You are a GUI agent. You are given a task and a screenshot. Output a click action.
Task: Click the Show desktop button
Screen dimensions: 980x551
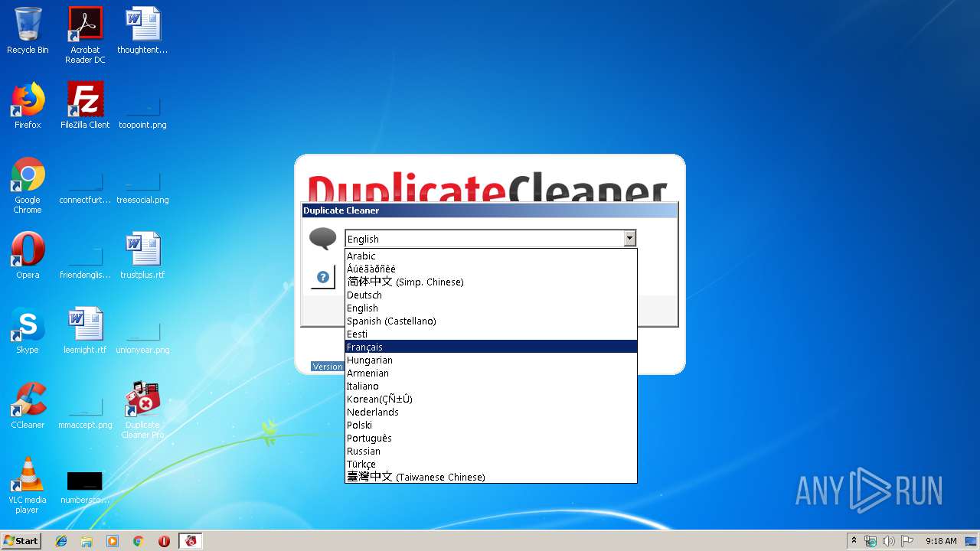pos(972,541)
